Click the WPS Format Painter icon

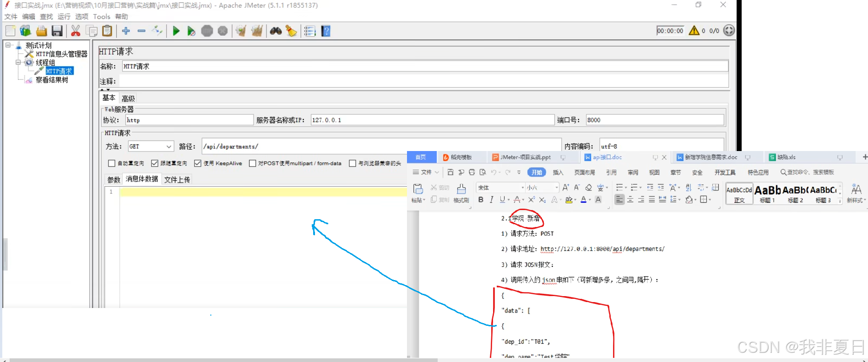coord(461,193)
